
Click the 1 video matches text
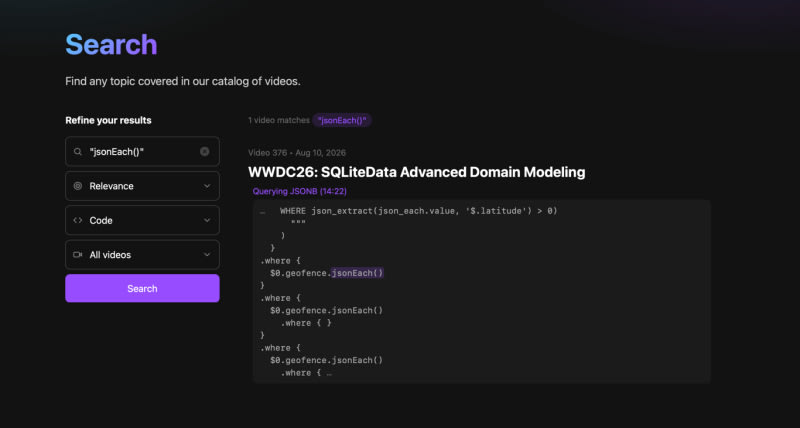pyautogui.click(x=279, y=120)
